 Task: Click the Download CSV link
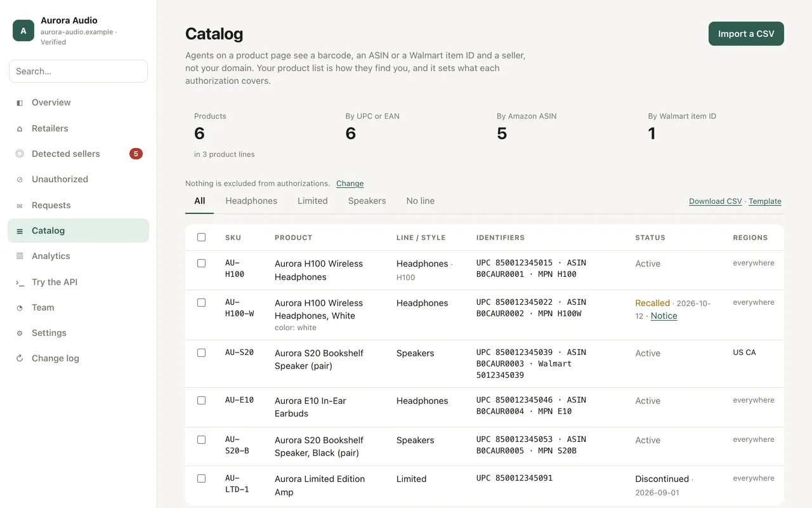pyautogui.click(x=716, y=201)
